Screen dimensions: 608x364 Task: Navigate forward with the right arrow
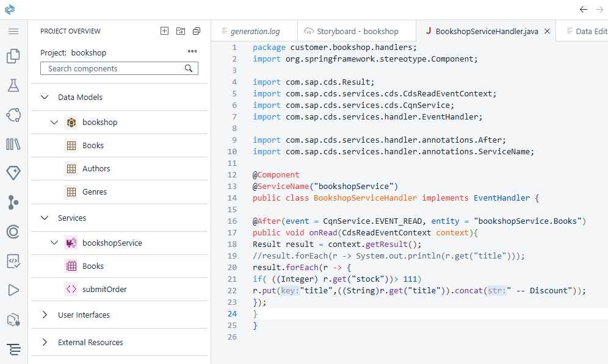[x=599, y=9]
